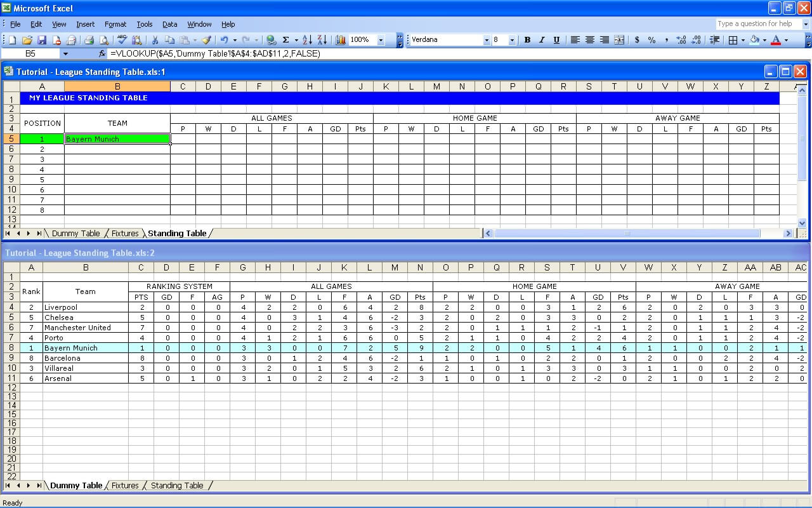
Task: Launch the Chart Wizard
Action: [341, 40]
